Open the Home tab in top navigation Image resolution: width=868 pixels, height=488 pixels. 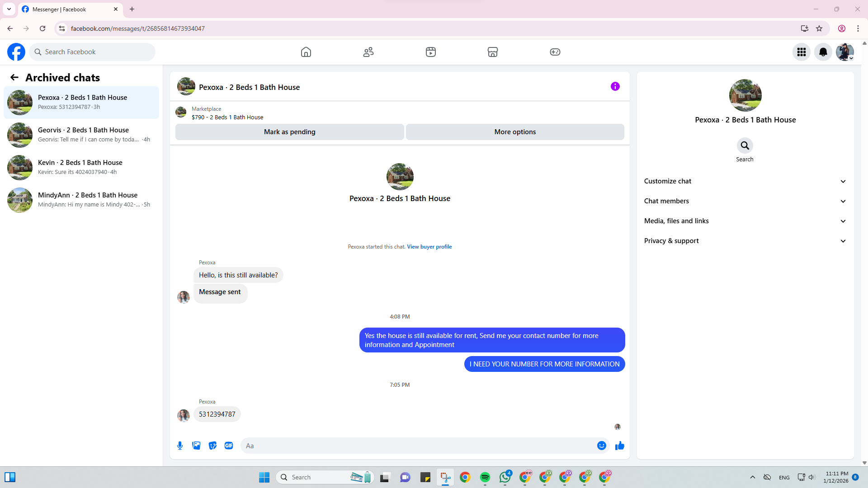[306, 52]
